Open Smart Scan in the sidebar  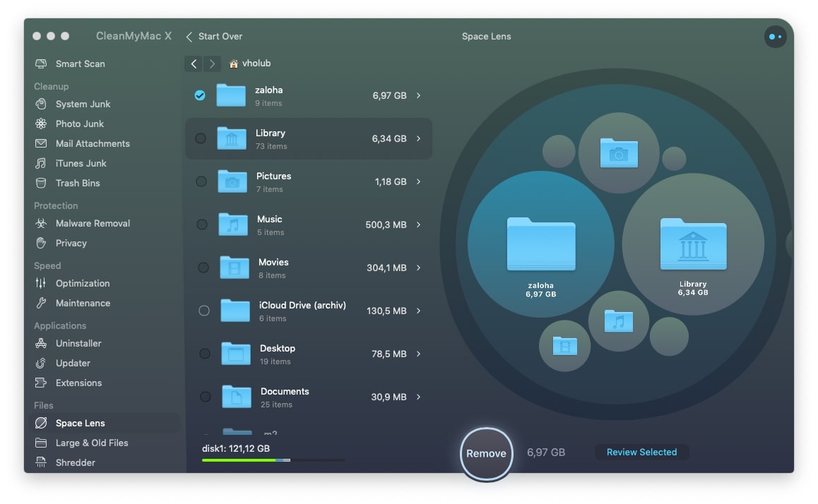[x=81, y=64]
